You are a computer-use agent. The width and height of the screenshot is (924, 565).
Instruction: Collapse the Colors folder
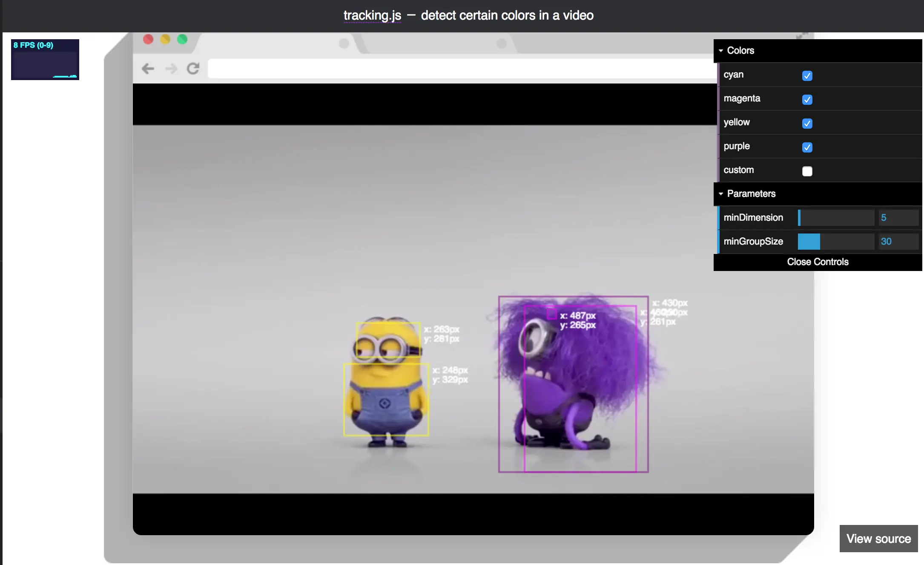pos(740,51)
